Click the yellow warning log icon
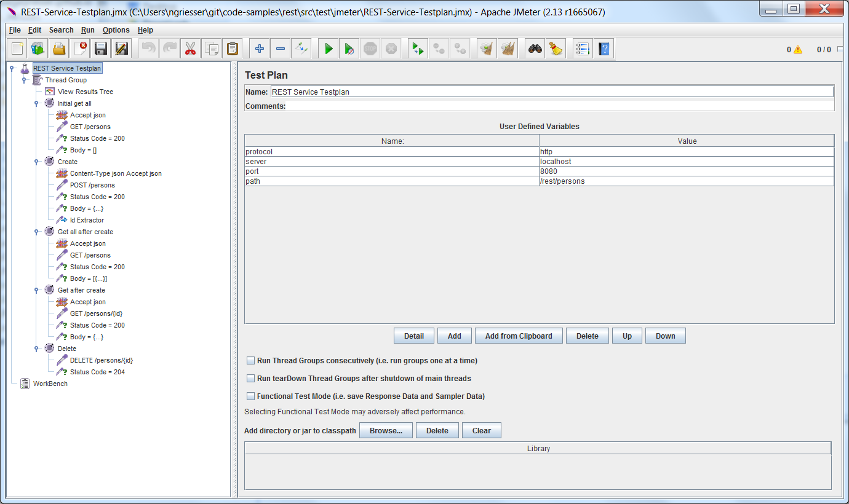This screenshot has width=849, height=504. 798,50
